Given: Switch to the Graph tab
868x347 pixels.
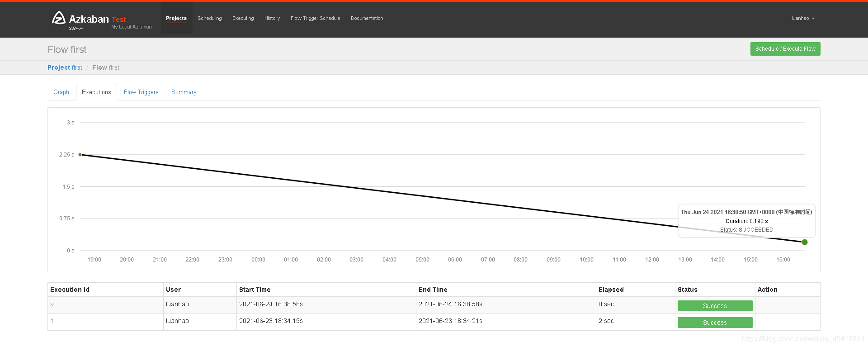Looking at the screenshot, I should 61,92.
